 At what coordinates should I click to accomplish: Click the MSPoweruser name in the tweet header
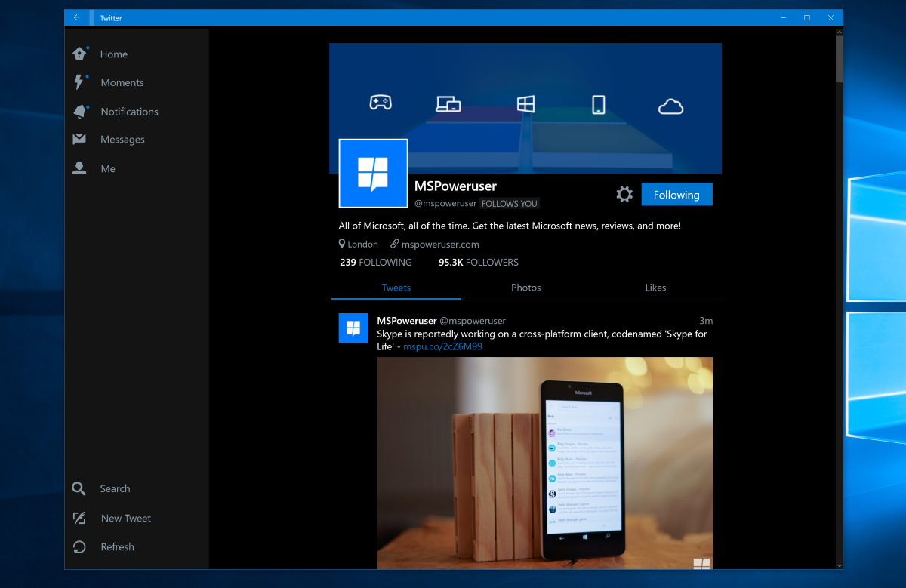click(x=407, y=321)
